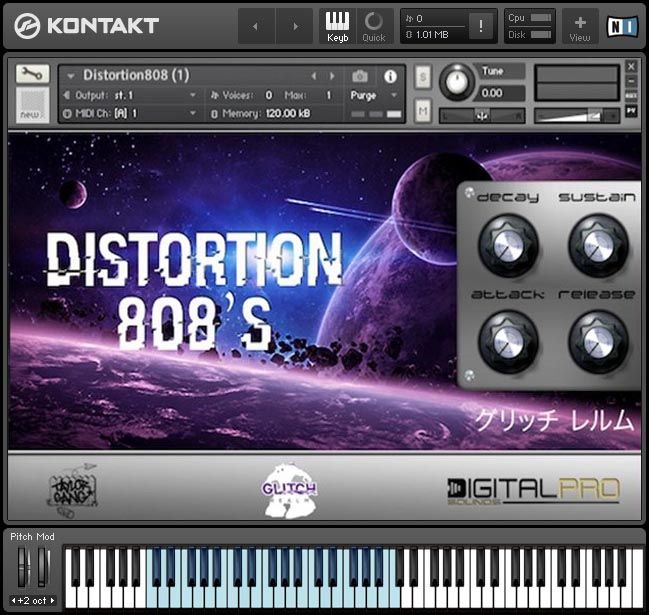Open the View menu
The width and height of the screenshot is (649, 615).
(580, 26)
